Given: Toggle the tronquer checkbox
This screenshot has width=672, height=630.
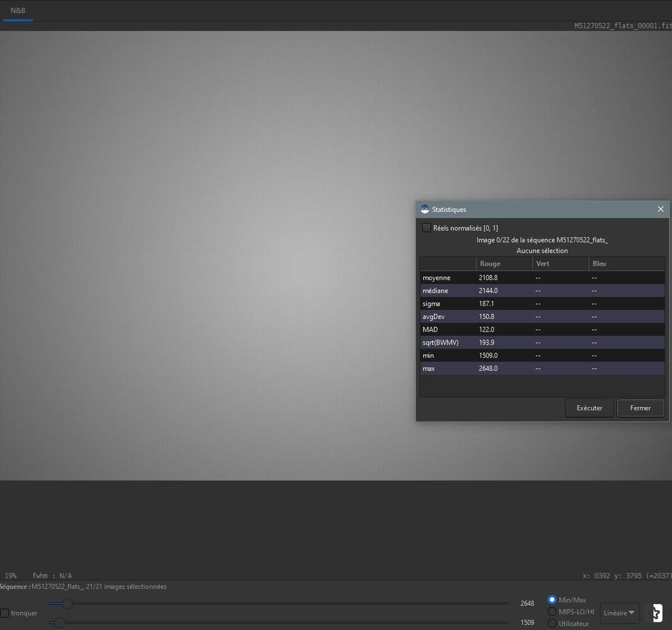Looking at the screenshot, I should click(x=4, y=613).
